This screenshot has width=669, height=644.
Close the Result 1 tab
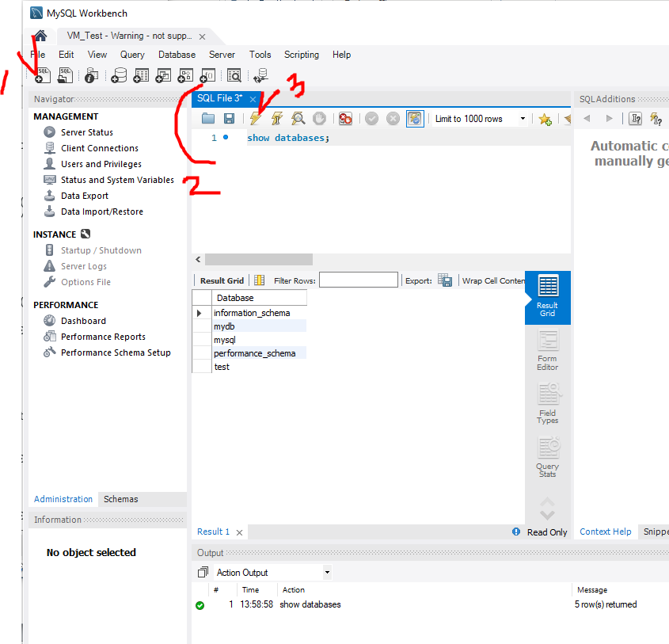[x=239, y=532]
